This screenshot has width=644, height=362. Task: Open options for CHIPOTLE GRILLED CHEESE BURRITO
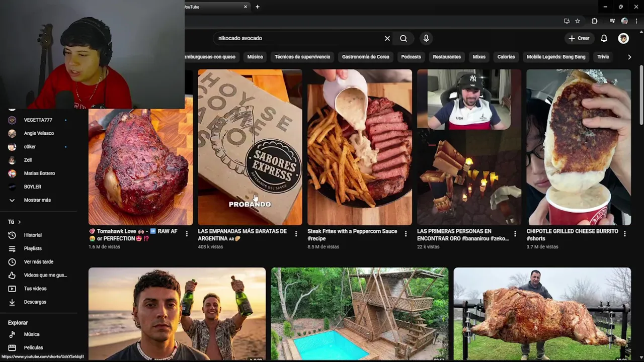coord(624,234)
